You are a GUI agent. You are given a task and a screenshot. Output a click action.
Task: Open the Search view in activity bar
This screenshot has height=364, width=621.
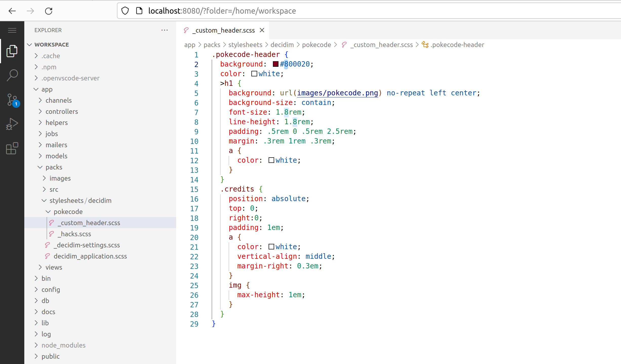(x=12, y=75)
